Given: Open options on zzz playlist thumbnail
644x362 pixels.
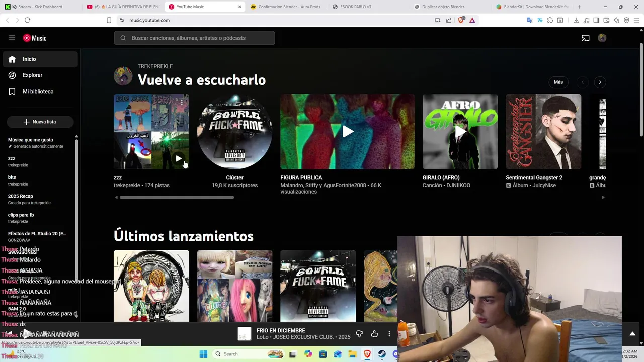Looking at the screenshot, I should 182,102.
